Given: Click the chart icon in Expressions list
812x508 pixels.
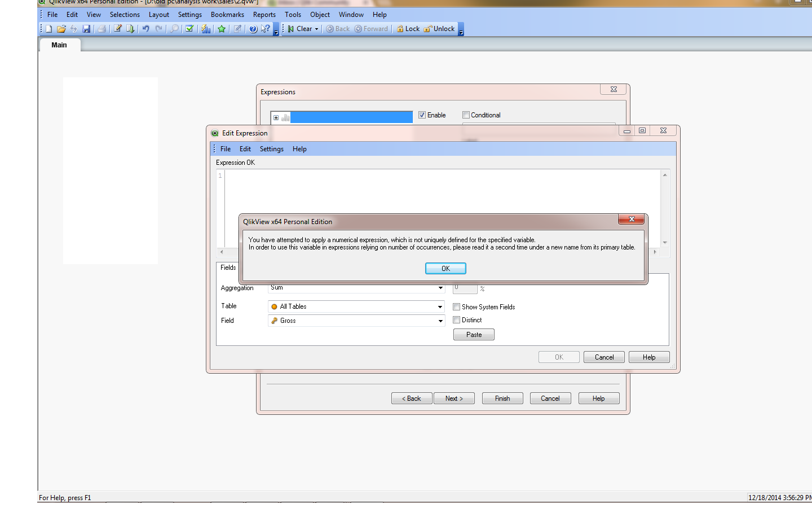Looking at the screenshot, I should (285, 117).
